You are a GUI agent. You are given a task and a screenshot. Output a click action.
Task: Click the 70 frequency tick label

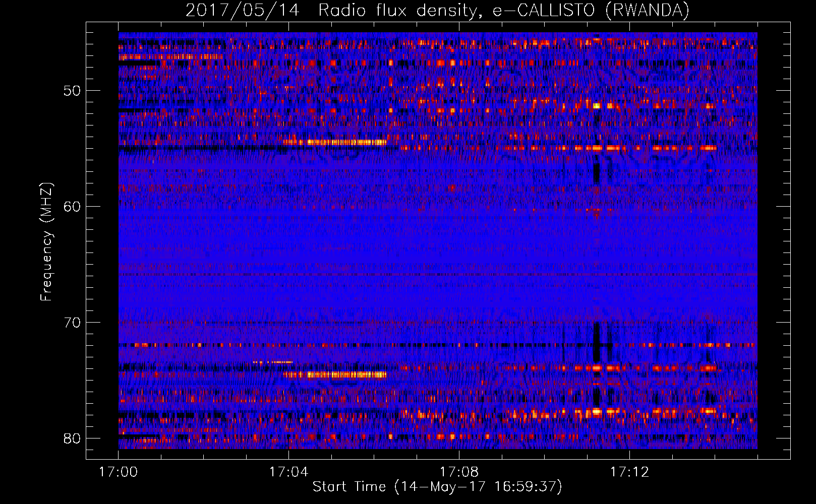72,323
